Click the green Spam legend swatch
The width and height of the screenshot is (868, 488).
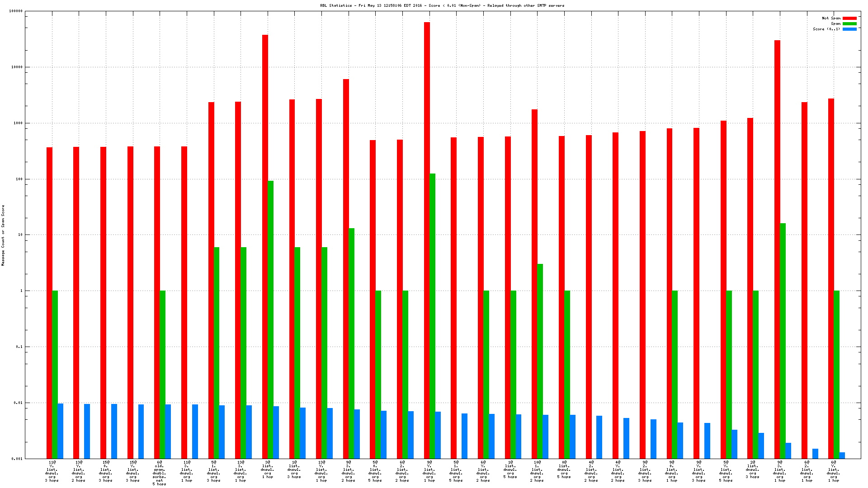pyautogui.click(x=849, y=23)
